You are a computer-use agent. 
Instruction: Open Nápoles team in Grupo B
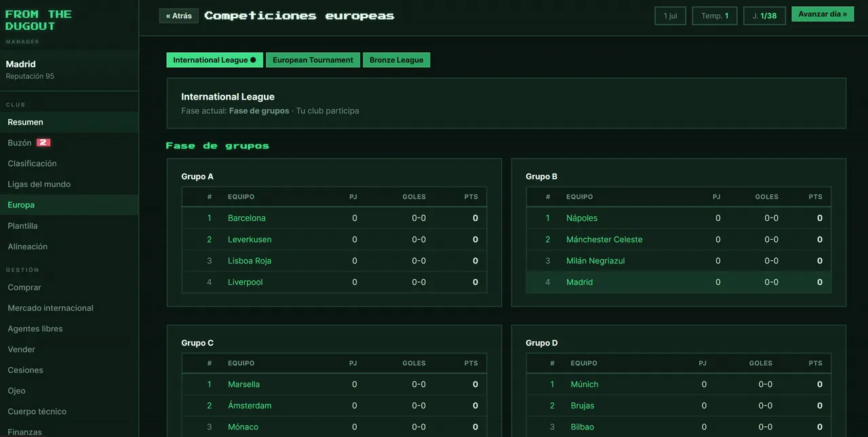click(x=582, y=218)
